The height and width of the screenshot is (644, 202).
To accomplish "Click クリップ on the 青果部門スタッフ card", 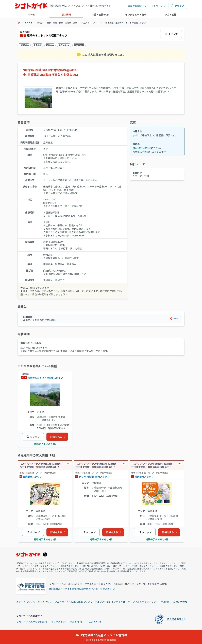I will 145,532.
